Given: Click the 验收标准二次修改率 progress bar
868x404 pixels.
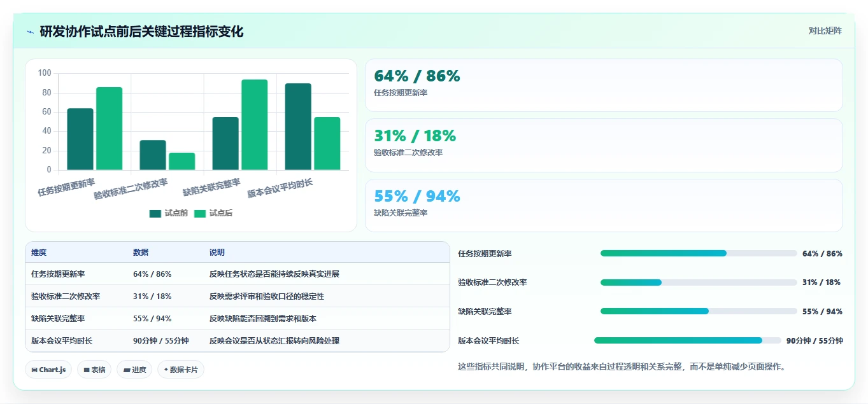Looking at the screenshot, I should (699, 282).
